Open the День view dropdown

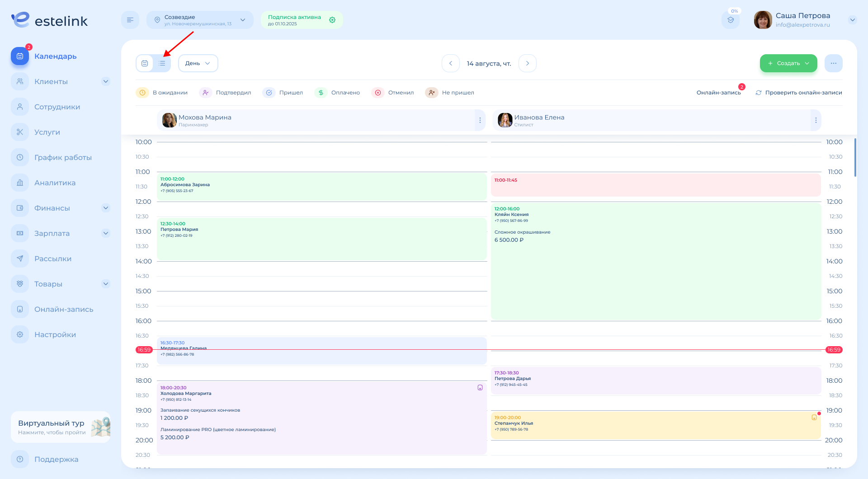click(x=198, y=63)
